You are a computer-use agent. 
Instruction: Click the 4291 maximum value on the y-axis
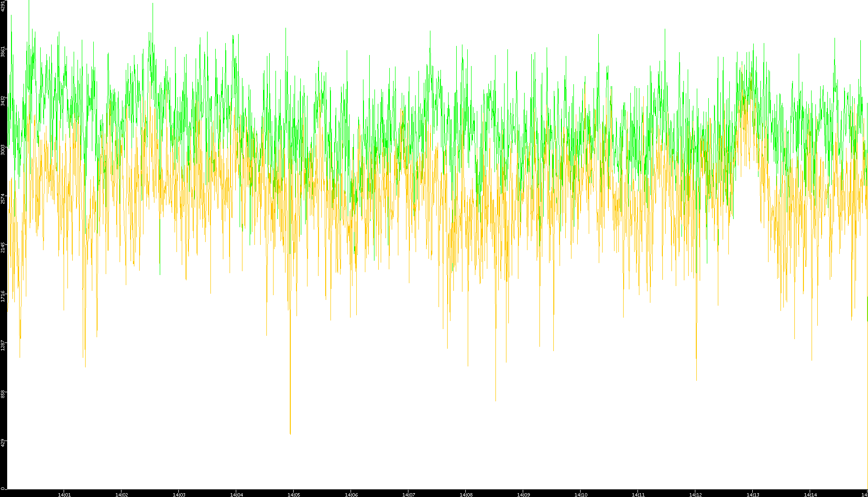pyautogui.click(x=3, y=5)
